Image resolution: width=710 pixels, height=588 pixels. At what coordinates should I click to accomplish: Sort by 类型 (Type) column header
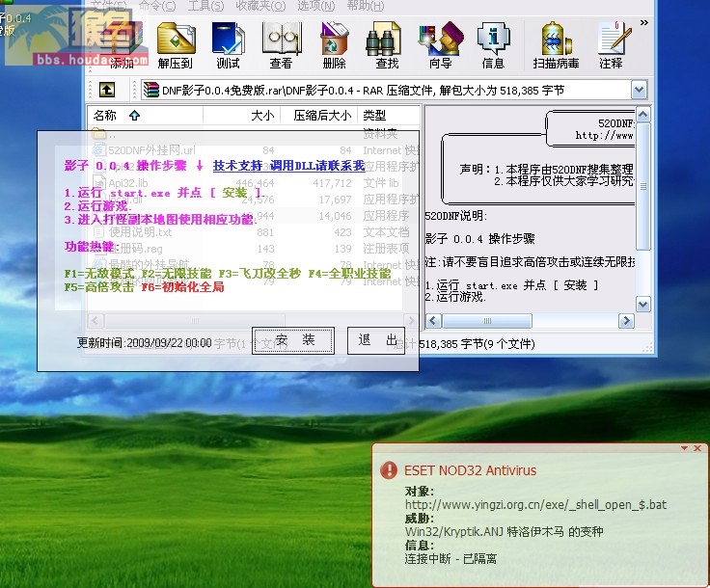[389, 116]
